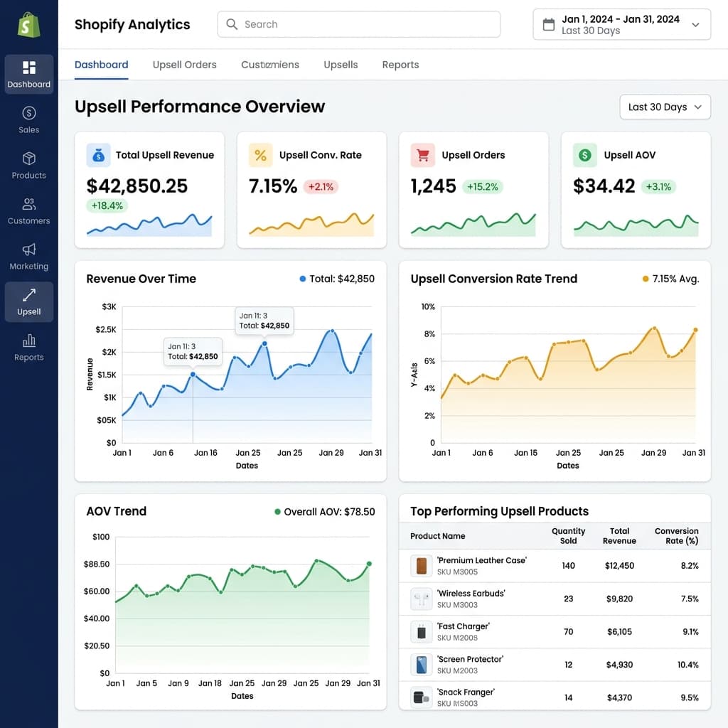Click the +2.1% conversion change badge
The width and height of the screenshot is (728, 728).
[321, 187]
